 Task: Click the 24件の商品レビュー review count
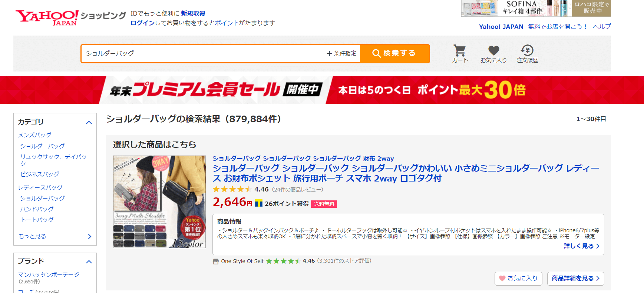click(298, 190)
